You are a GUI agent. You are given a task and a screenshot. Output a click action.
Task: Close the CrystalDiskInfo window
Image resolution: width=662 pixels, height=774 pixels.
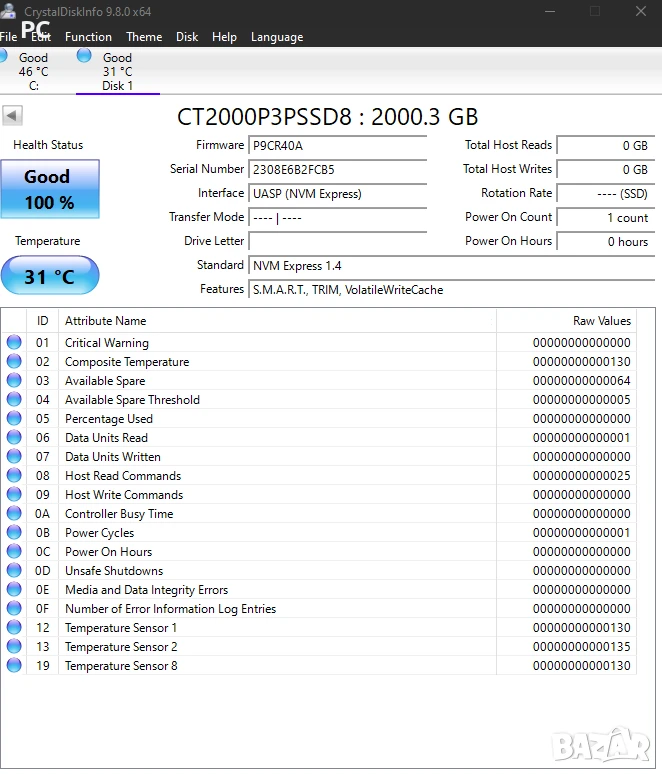(x=641, y=11)
